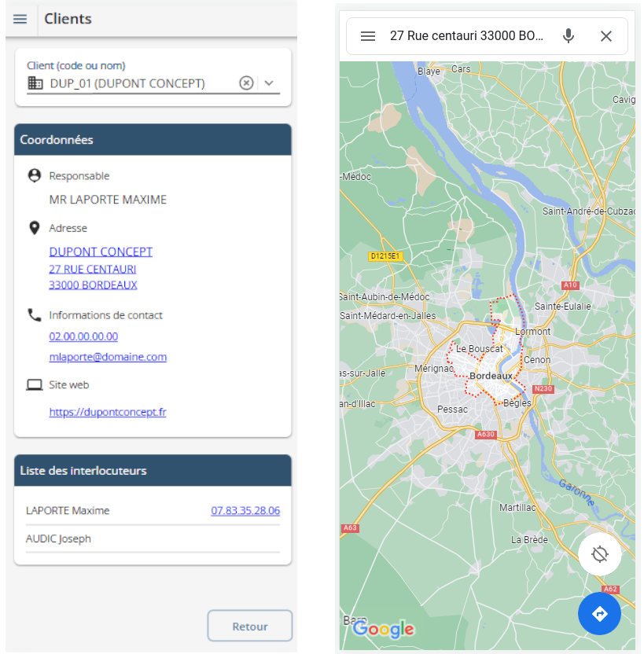The width and height of the screenshot is (644, 654).
Task: Open the navigation menu in Clients app
Action: (x=20, y=19)
